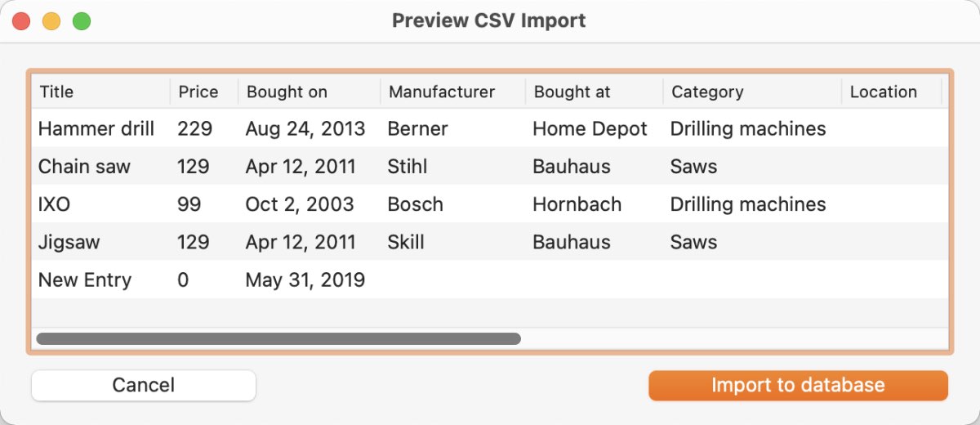Select the Bought at column header
This screenshot has height=425, width=980.
click(595, 92)
